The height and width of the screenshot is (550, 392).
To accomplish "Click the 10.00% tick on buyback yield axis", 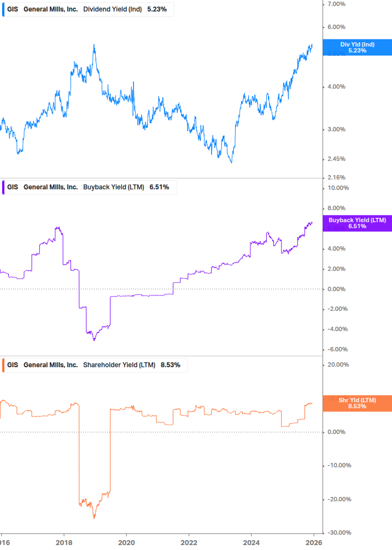I will pos(338,188).
